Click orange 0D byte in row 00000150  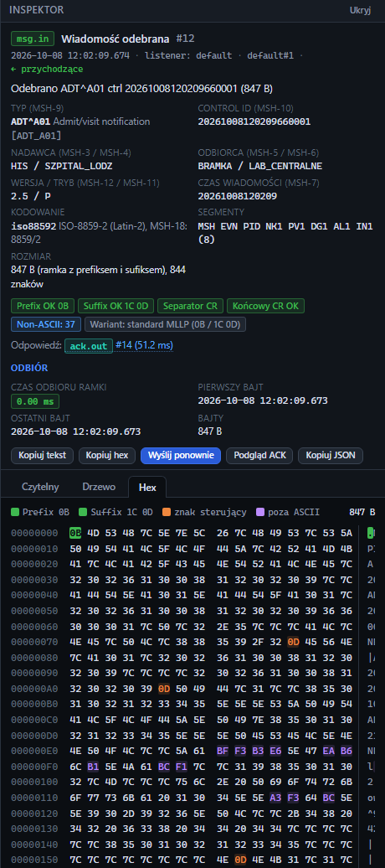pyautogui.click(x=240, y=862)
